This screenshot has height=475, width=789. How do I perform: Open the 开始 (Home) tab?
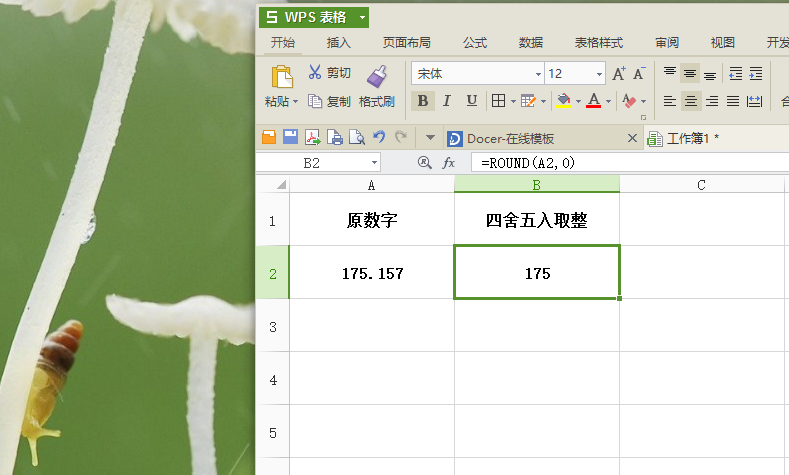[x=283, y=43]
